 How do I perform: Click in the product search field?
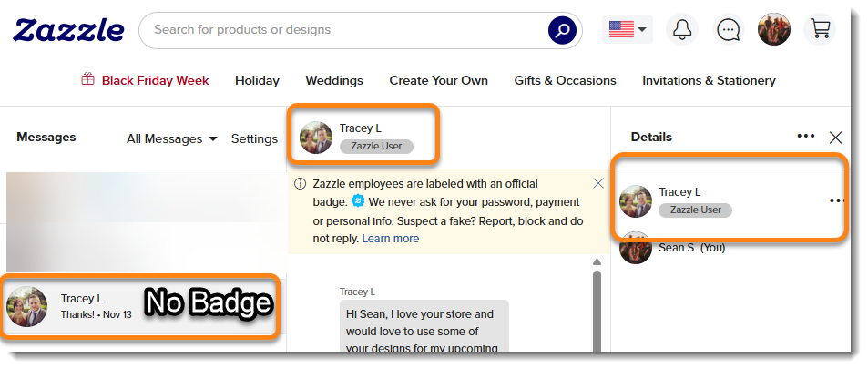(346, 30)
